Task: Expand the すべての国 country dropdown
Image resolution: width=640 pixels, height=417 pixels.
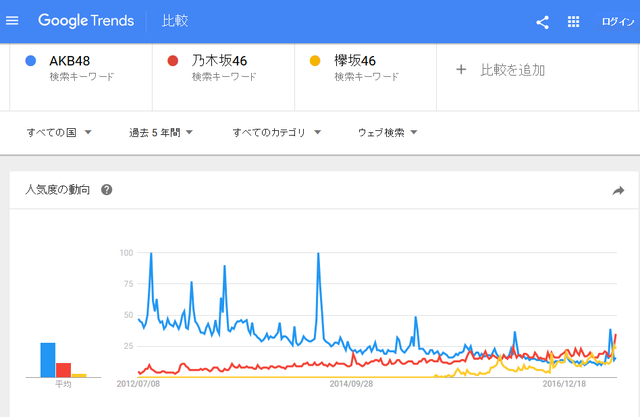Action: [59, 133]
